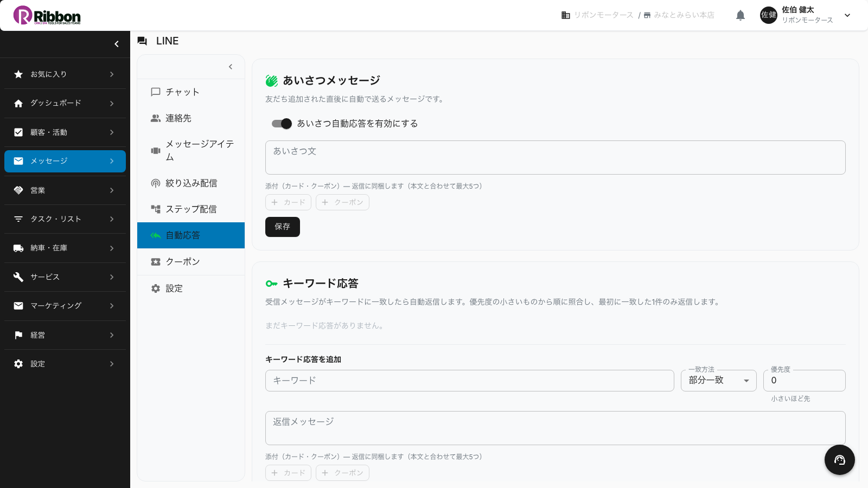868x488 pixels.
Task: Add クーポン attachment to keyword reply
Action: point(342,473)
